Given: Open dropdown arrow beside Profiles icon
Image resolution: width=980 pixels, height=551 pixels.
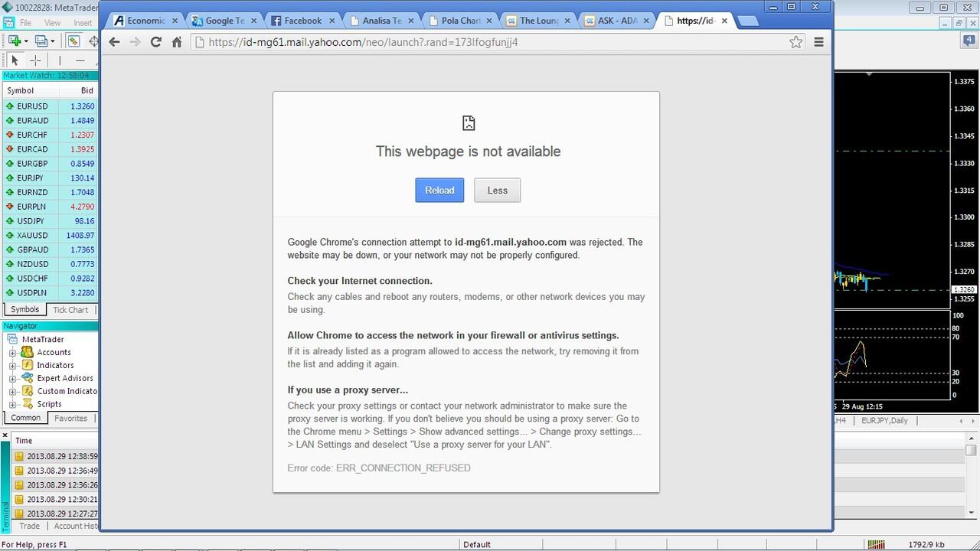Looking at the screenshot, I should [x=53, y=41].
